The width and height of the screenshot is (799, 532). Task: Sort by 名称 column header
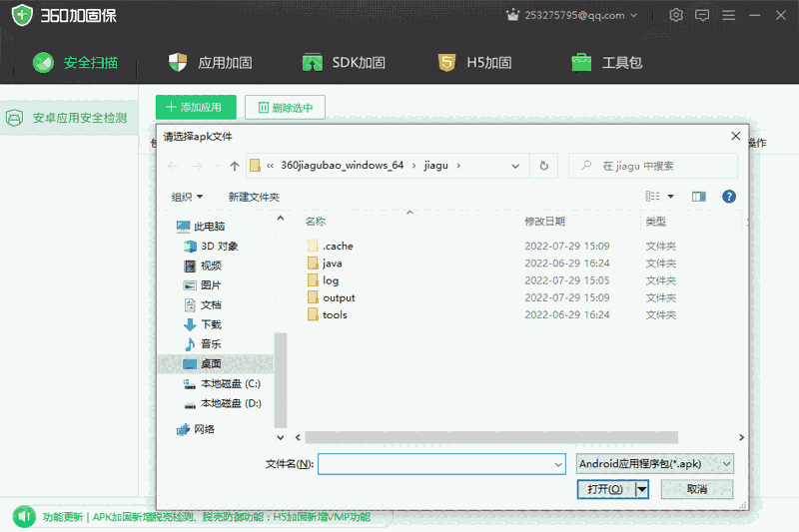coord(316,222)
